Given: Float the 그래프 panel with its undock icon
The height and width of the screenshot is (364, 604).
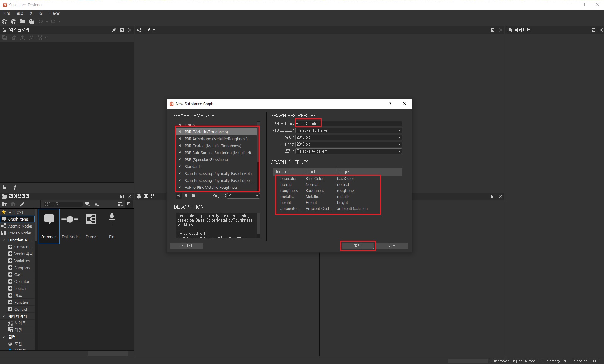Looking at the screenshot, I should tap(493, 30).
